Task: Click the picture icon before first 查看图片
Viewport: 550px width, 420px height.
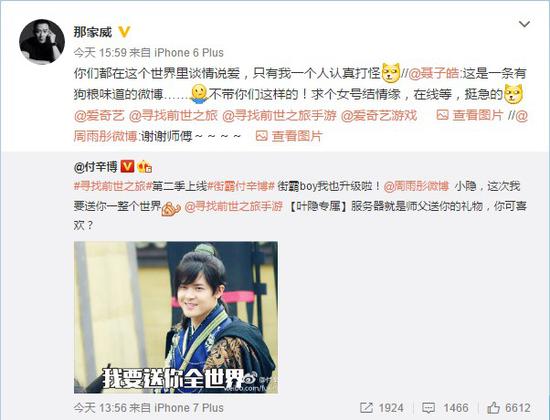Action: pos(442,115)
